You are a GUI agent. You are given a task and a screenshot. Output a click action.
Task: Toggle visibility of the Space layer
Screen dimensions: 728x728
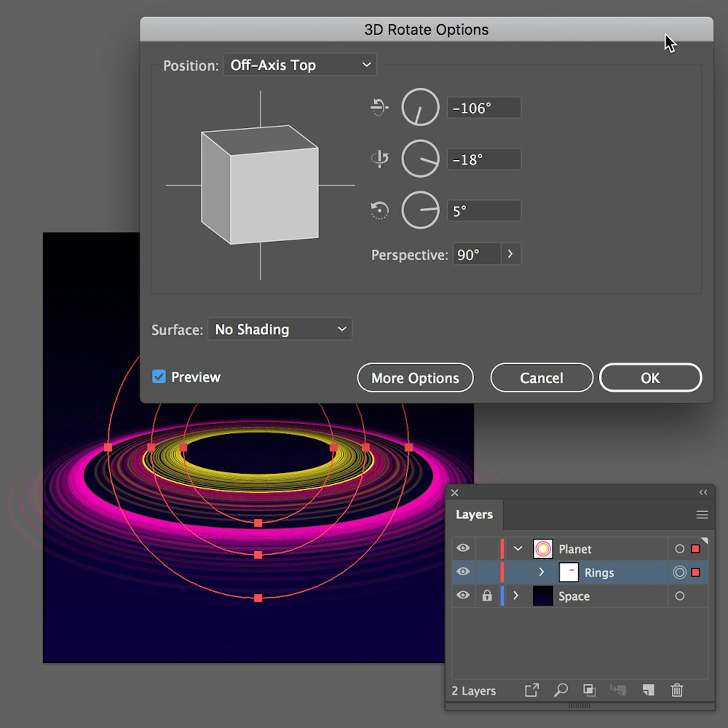click(463, 596)
